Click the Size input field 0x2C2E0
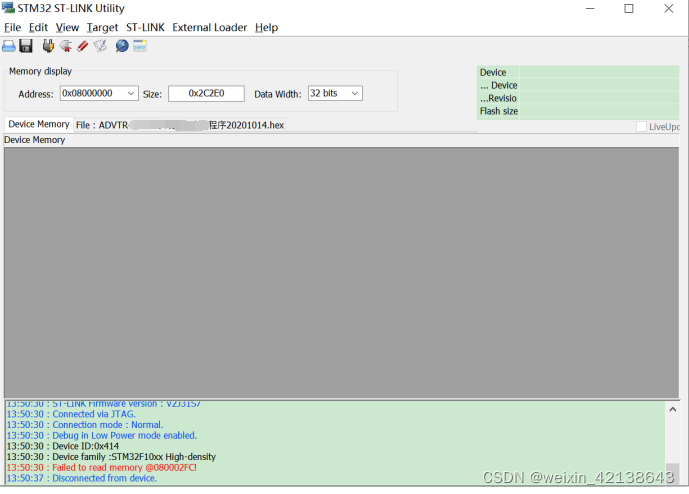Image resolution: width=689 pixels, height=494 pixels. pos(206,94)
